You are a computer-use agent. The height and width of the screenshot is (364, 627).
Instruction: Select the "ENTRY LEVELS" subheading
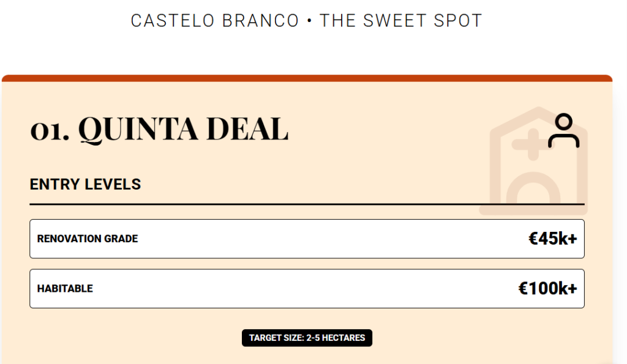86,184
